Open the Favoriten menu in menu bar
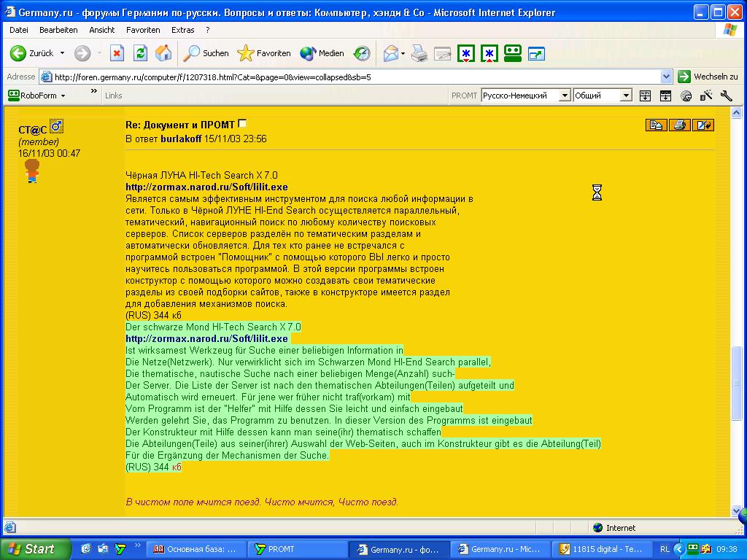747x560 pixels. click(143, 30)
